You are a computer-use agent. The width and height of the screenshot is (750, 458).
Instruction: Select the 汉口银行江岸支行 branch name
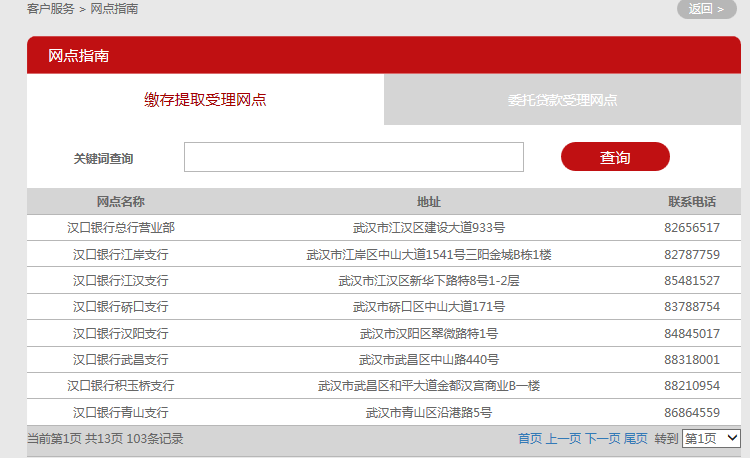[x=121, y=254]
